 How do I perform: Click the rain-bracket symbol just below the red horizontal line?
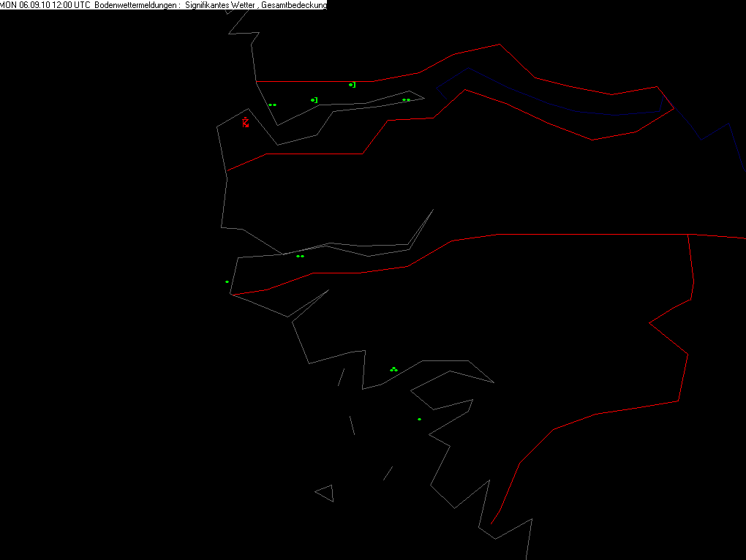coord(353,85)
